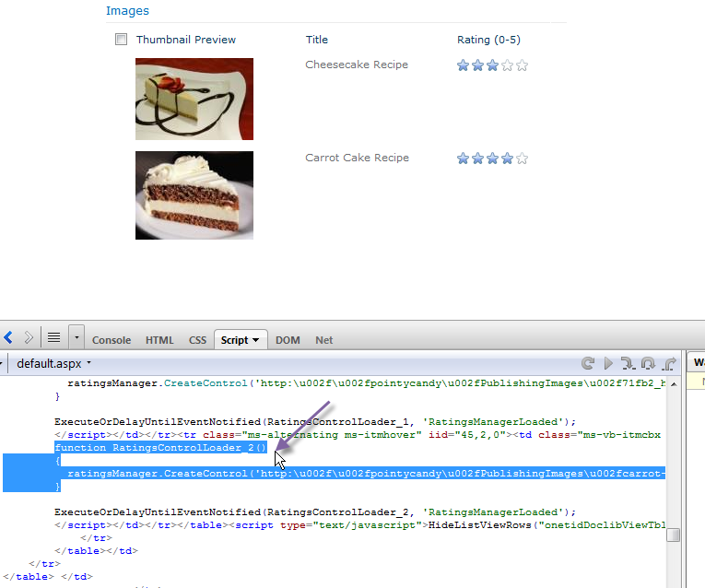The width and height of the screenshot is (705, 588).
Task: Switch to the Net tab
Action: coord(324,340)
